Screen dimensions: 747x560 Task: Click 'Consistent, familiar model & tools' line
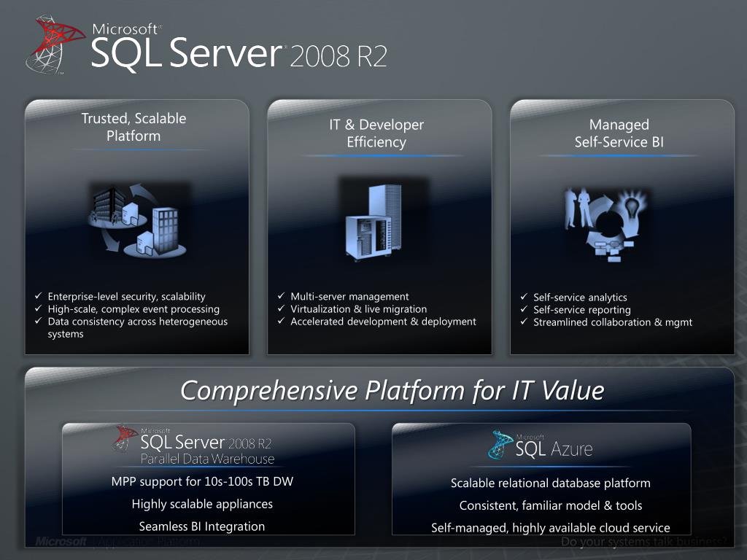coord(551,505)
